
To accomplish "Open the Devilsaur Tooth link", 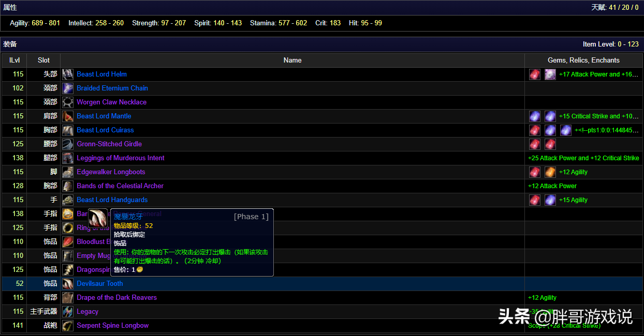I will [100, 284].
